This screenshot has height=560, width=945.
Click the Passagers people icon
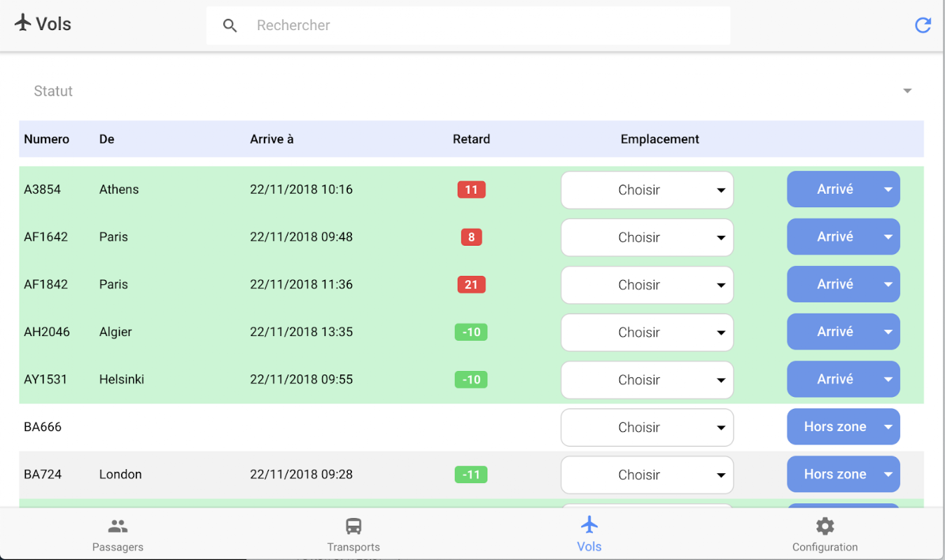[x=118, y=526]
